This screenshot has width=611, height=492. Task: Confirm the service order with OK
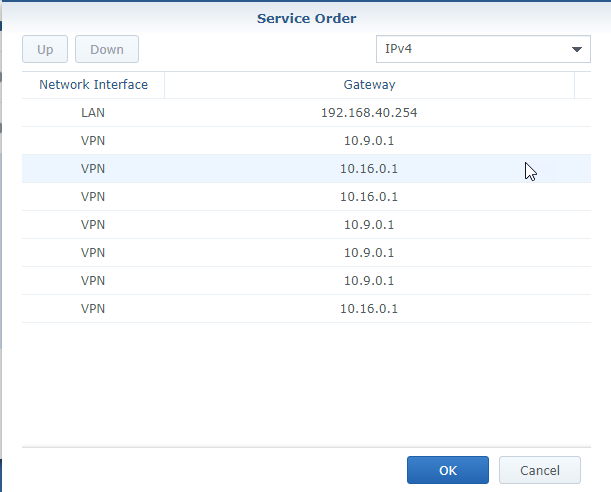447,470
